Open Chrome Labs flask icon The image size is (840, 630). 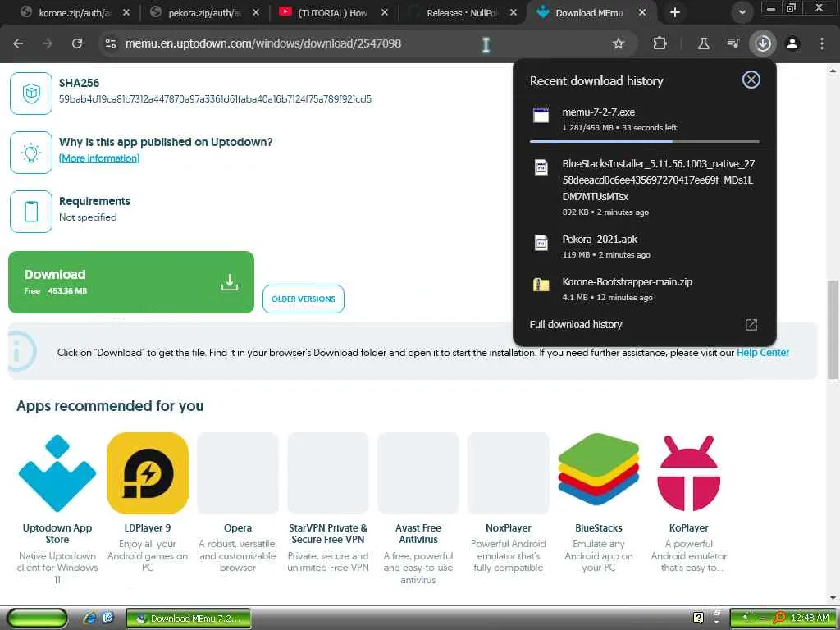tap(704, 44)
